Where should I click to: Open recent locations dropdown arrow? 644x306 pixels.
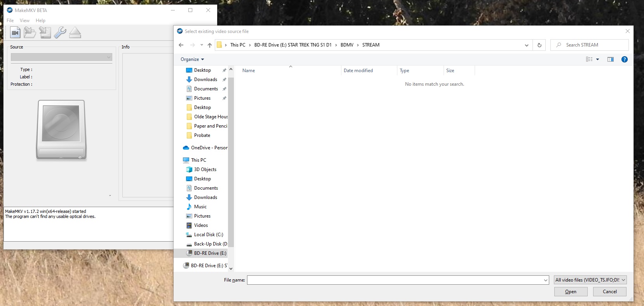click(x=202, y=45)
